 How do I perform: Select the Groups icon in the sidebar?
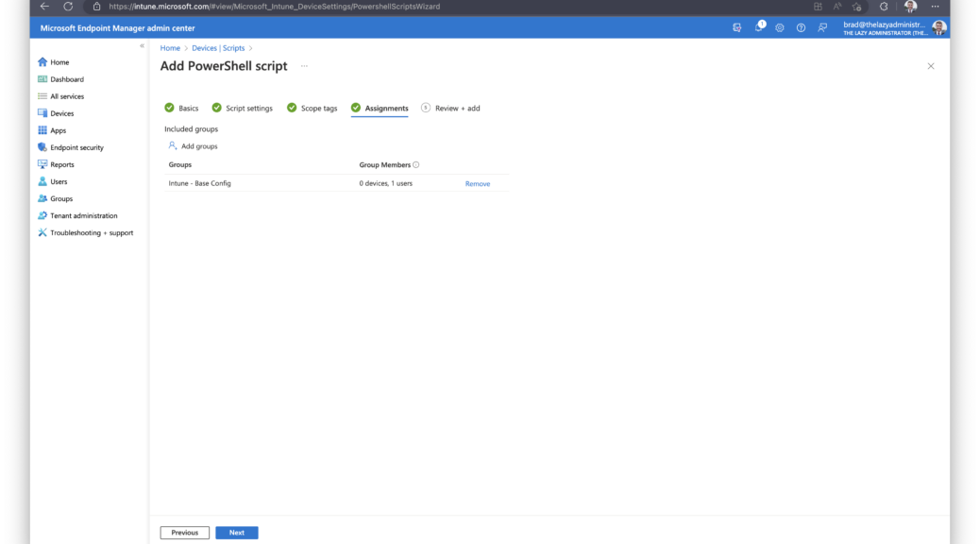pos(42,198)
